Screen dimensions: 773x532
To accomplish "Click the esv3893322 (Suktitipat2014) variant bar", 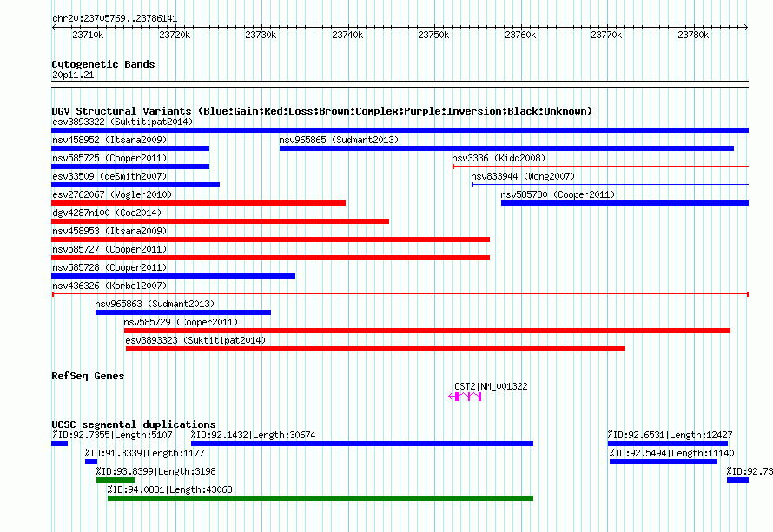I will (400, 130).
